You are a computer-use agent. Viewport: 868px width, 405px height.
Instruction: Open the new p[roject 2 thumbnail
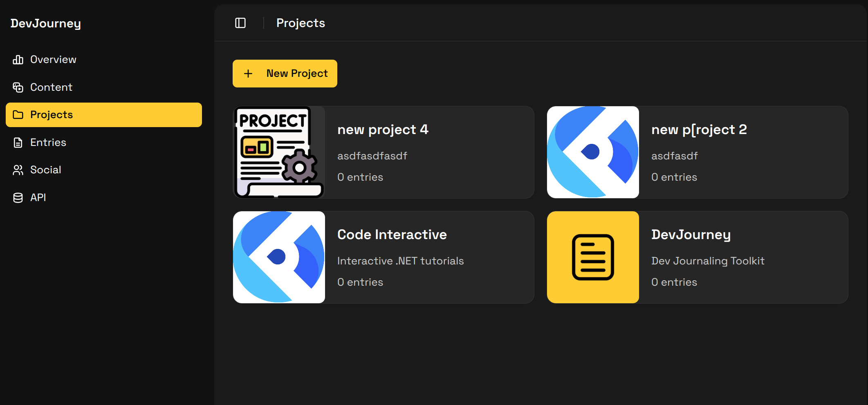pos(593,152)
